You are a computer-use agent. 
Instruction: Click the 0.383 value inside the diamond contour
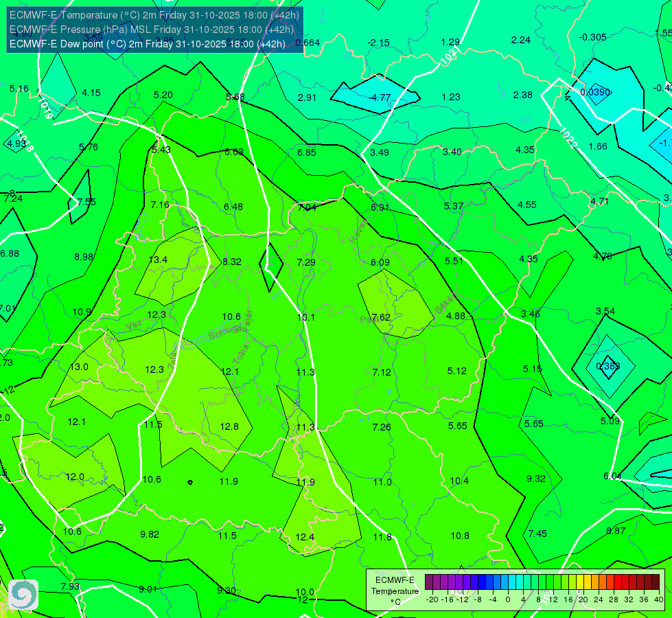(x=608, y=366)
